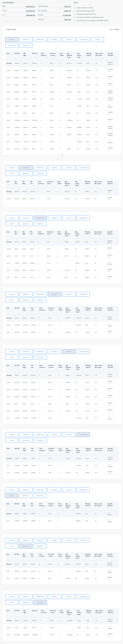Click the checkmark next to the profit target rule

point(74,11)
